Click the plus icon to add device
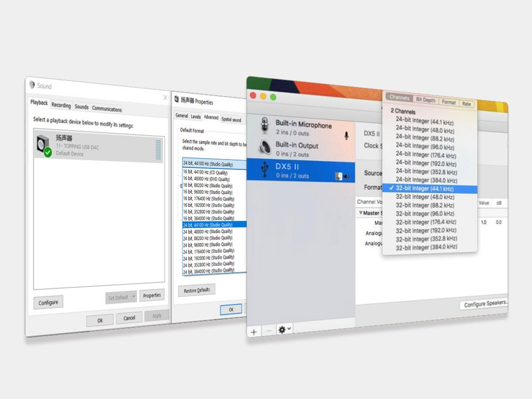 coord(254,331)
